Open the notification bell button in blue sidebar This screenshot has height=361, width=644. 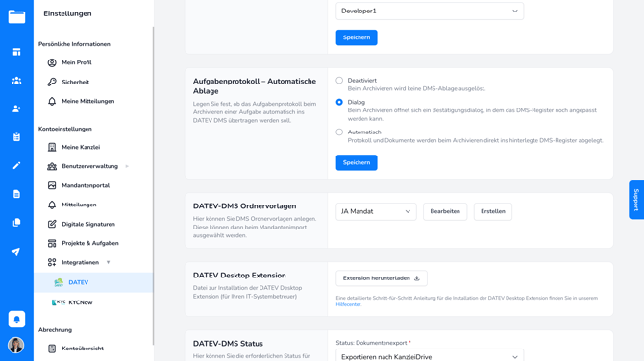(16, 319)
